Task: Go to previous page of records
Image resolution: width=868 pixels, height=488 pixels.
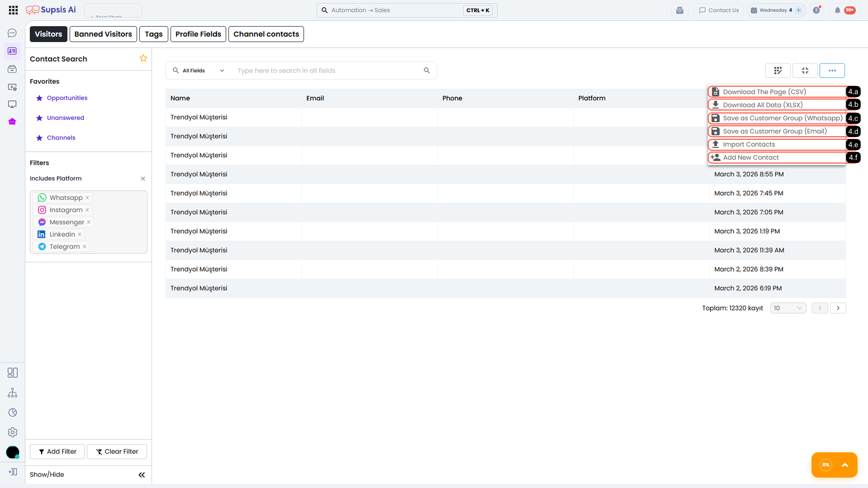Action: tap(820, 308)
